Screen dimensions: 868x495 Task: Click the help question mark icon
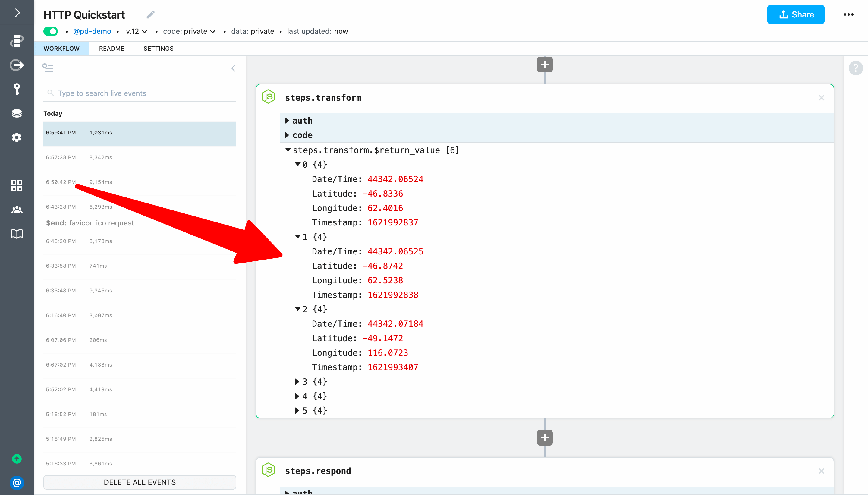[x=855, y=68]
